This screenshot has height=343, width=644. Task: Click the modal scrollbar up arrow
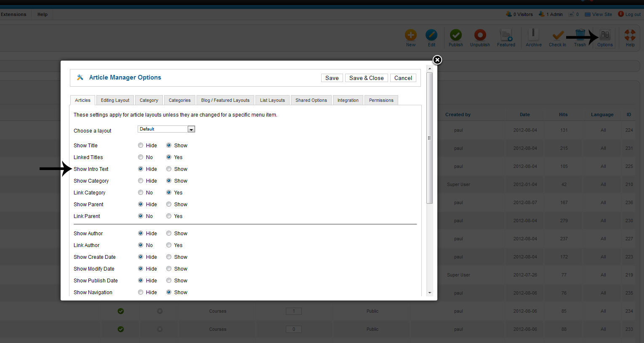point(430,68)
